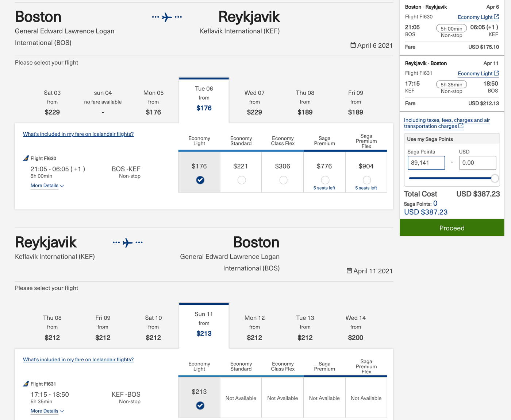
Task: Click external link icon after transportation charges
Action: (x=461, y=126)
